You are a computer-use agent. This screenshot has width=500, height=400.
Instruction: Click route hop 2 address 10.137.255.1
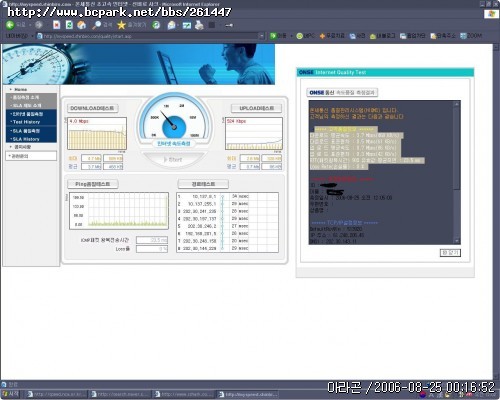point(202,204)
